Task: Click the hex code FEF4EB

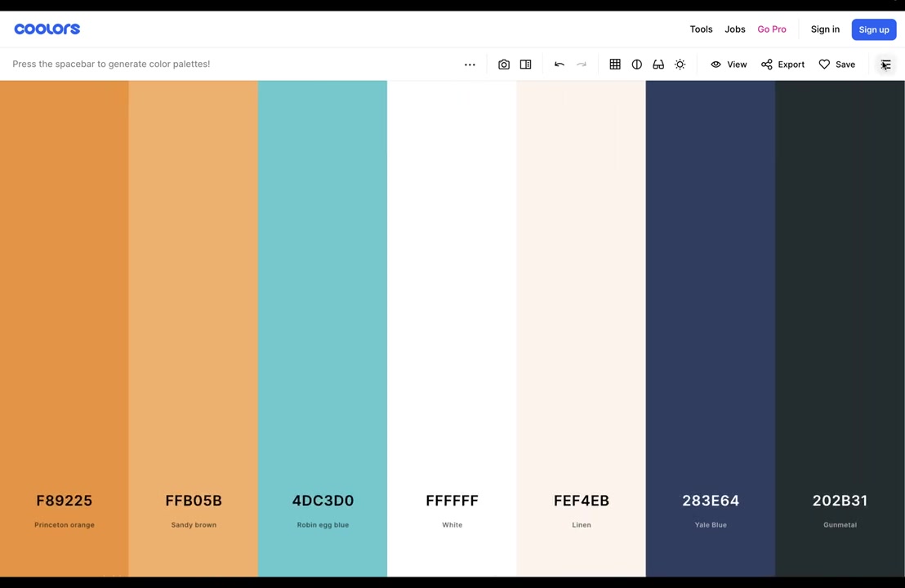Action: pos(582,501)
